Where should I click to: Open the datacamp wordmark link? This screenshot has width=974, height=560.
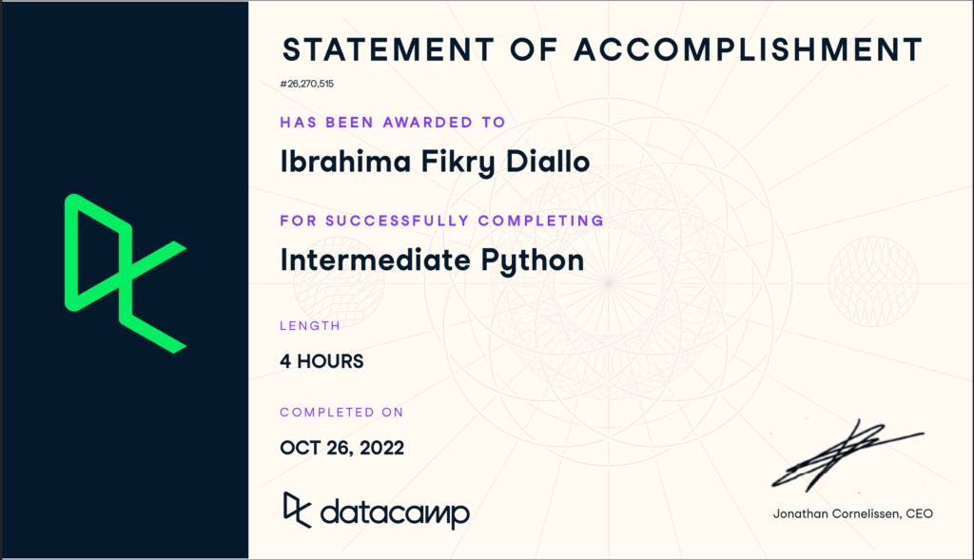coord(395,513)
